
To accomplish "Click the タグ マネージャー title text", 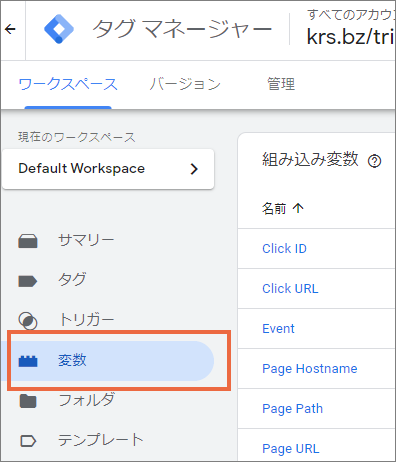I will click(x=182, y=29).
